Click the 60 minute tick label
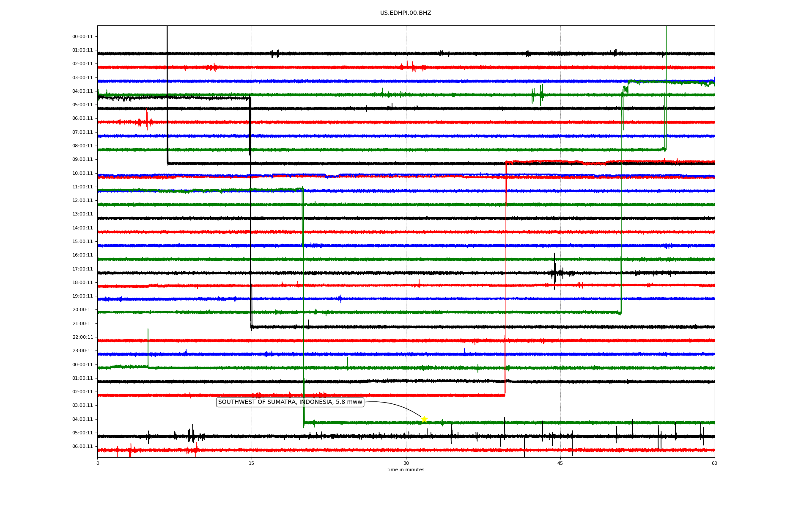 tap(714, 463)
